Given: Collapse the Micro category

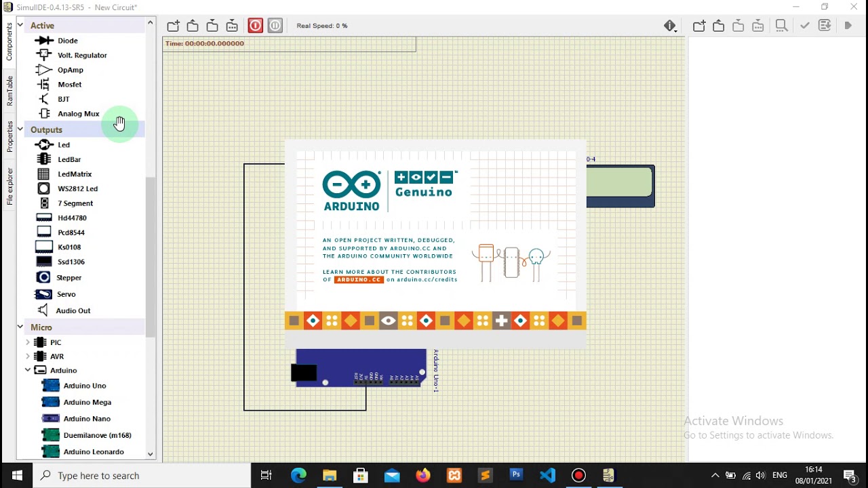Looking at the screenshot, I should click(x=20, y=327).
